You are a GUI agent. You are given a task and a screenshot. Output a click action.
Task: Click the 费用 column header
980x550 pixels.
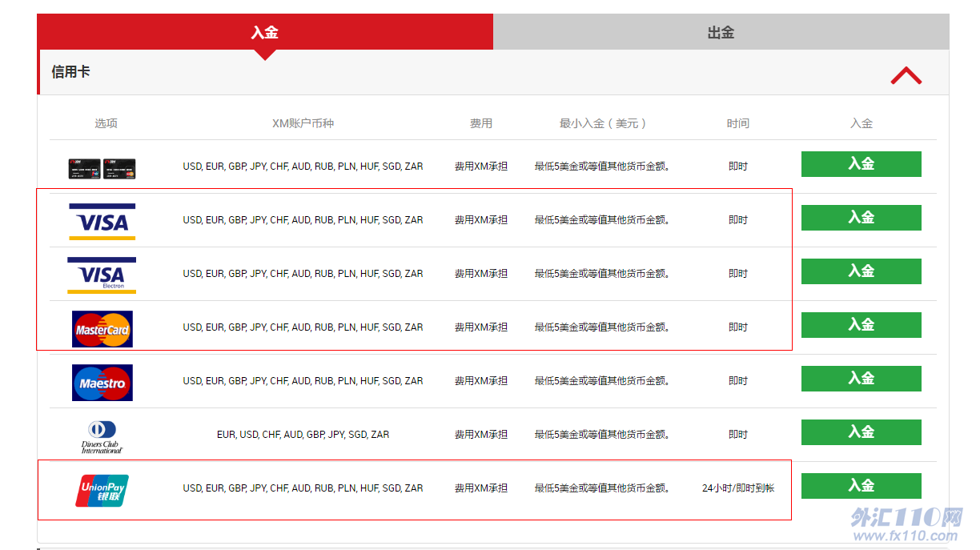(x=481, y=123)
